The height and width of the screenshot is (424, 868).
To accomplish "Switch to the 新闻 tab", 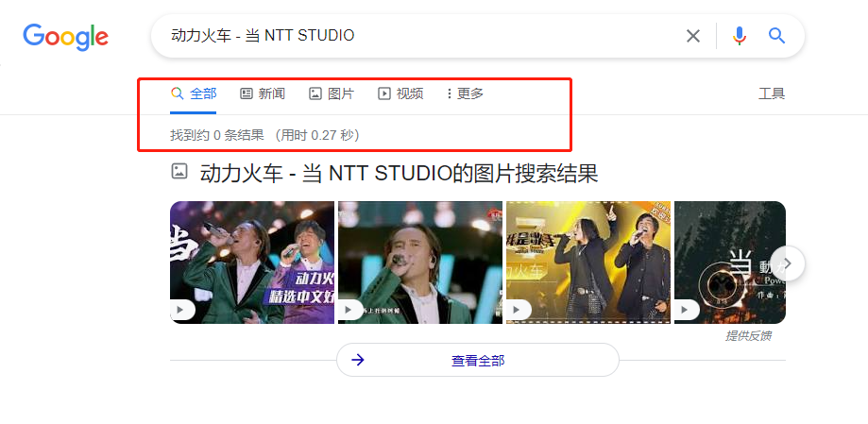I will coord(263,93).
